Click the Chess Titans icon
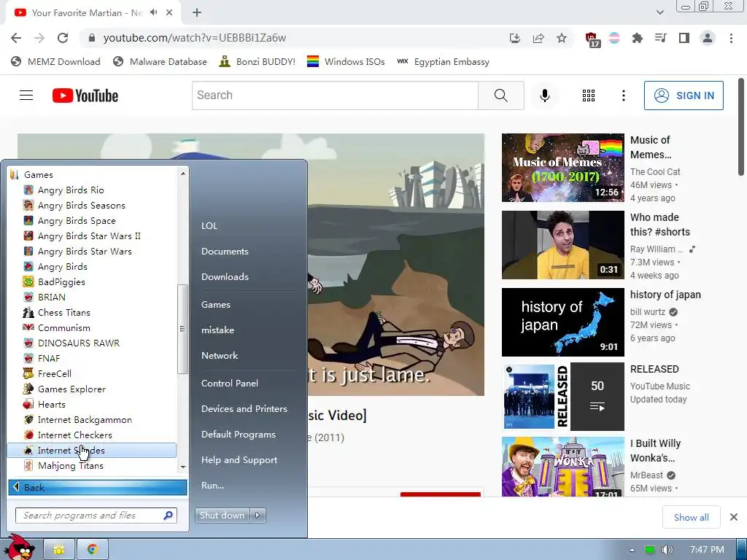Viewport: 747px width, 560px height. pyautogui.click(x=28, y=312)
